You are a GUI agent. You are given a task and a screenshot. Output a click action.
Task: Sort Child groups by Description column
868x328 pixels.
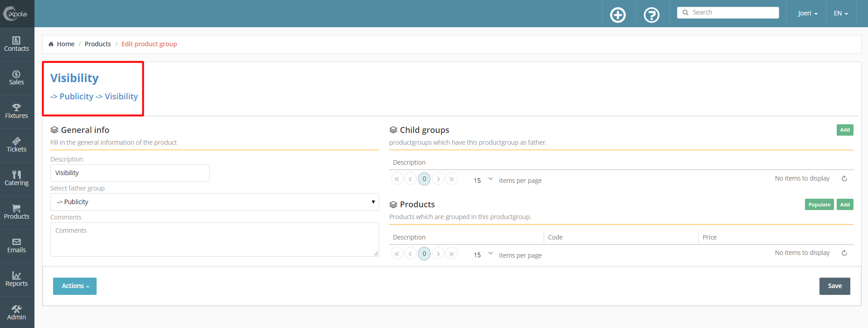(409, 162)
